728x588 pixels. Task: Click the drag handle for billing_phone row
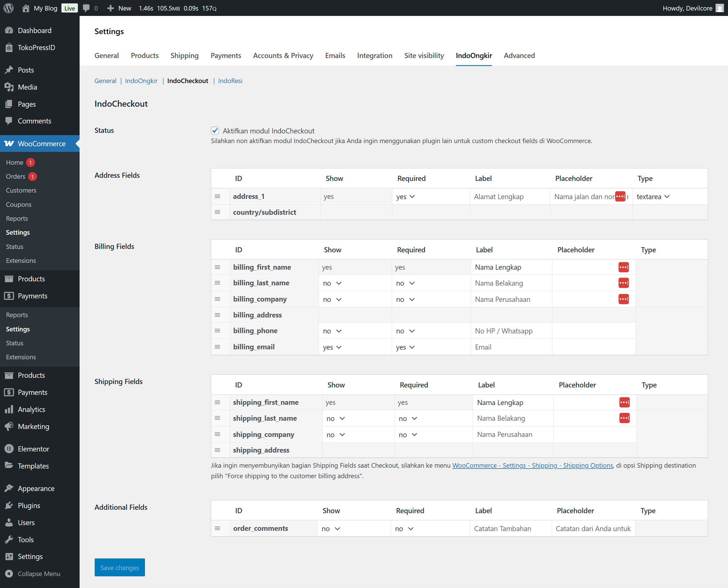pos(218,331)
